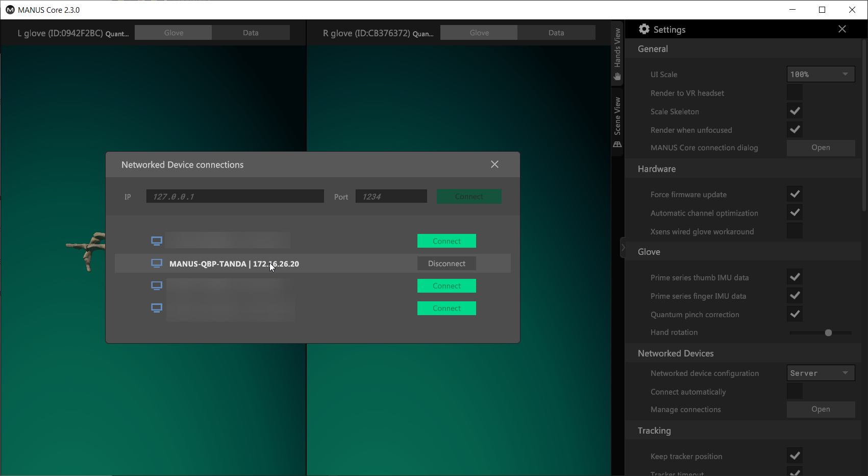This screenshot has width=868, height=476.
Task: Open Manage connections
Action: pos(821,409)
